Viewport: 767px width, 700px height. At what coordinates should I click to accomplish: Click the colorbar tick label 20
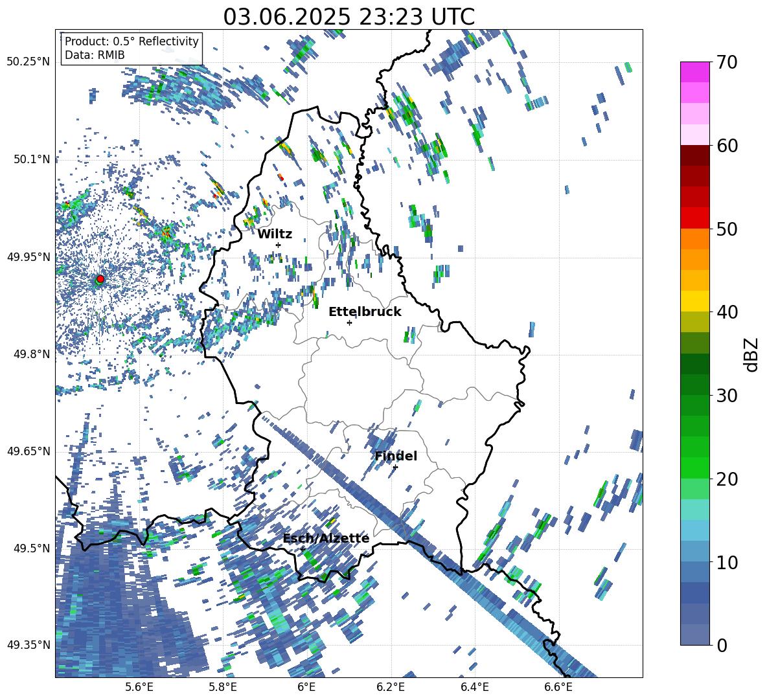727,479
